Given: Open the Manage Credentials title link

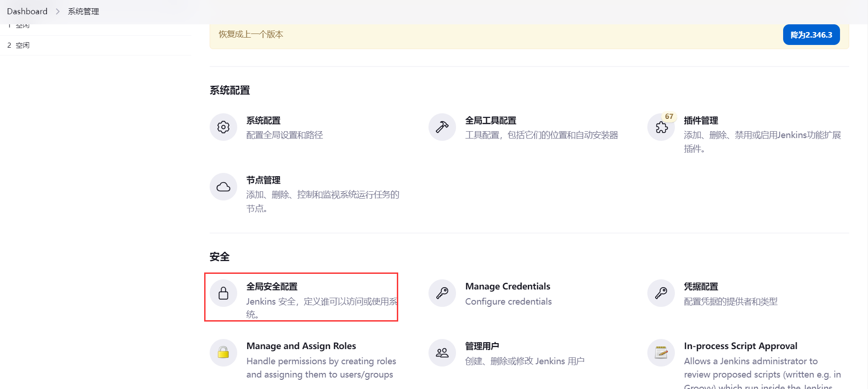Looking at the screenshot, I should coord(507,287).
